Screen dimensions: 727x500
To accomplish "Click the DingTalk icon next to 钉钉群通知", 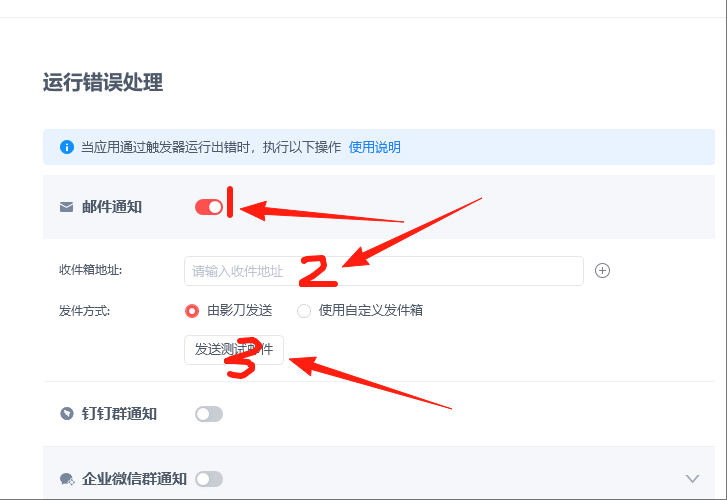I will coord(67,413).
